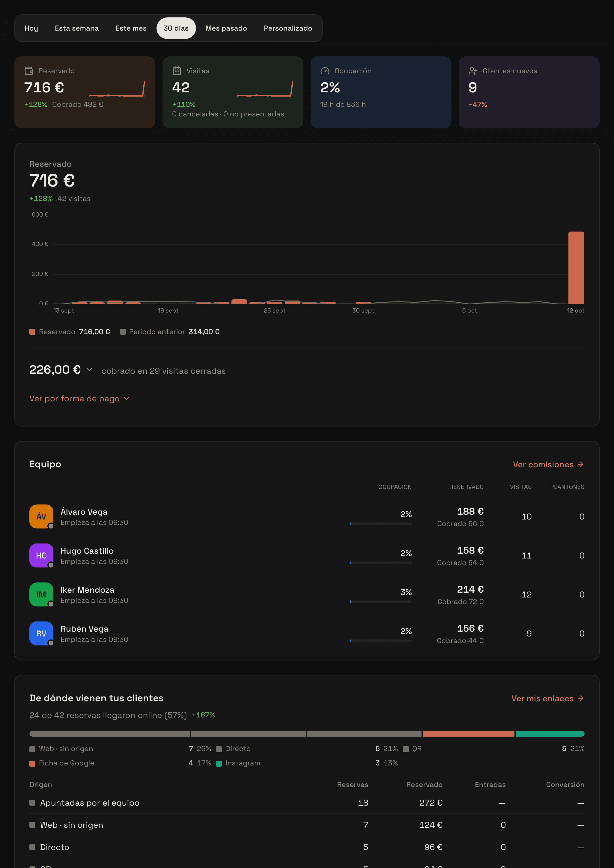Click the orange segment of the sources bar
Image resolution: width=614 pixels, height=868 pixels.
tap(468, 733)
